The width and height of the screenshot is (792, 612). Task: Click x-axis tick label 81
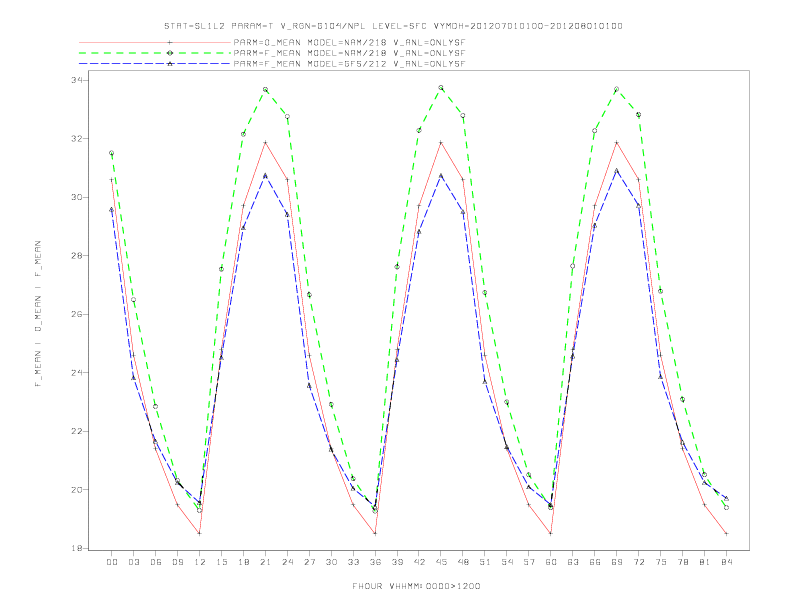click(705, 562)
